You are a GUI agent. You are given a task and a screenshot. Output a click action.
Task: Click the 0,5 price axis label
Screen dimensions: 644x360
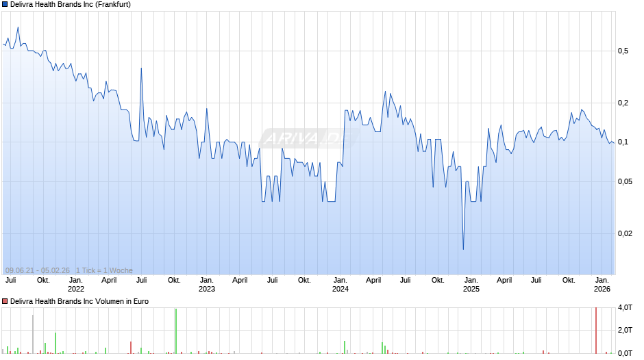pos(623,51)
